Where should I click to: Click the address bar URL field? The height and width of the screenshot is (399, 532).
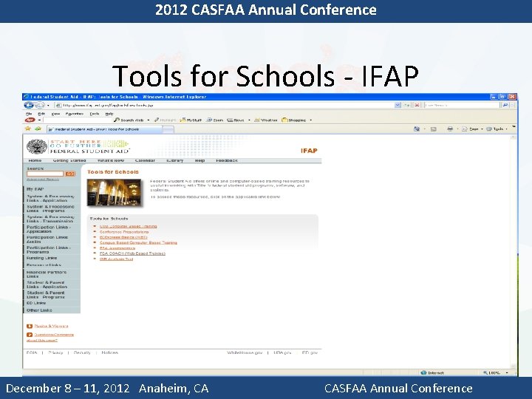224,105
